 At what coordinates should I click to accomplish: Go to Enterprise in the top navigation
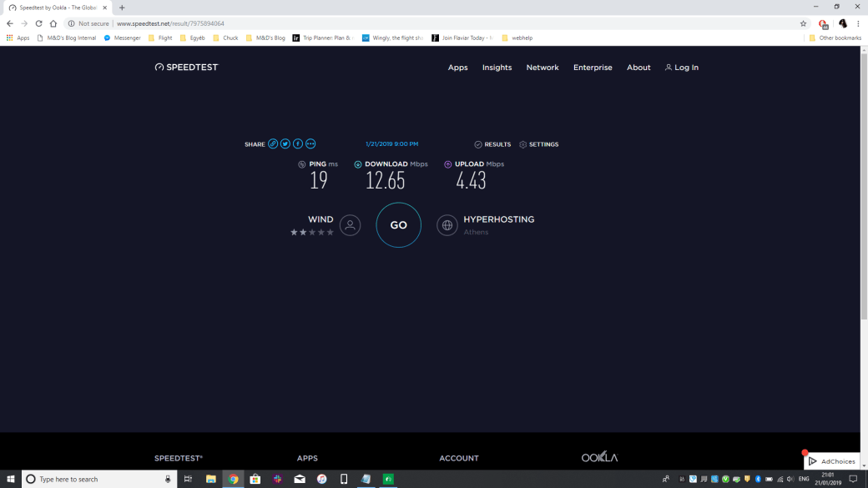click(593, 68)
